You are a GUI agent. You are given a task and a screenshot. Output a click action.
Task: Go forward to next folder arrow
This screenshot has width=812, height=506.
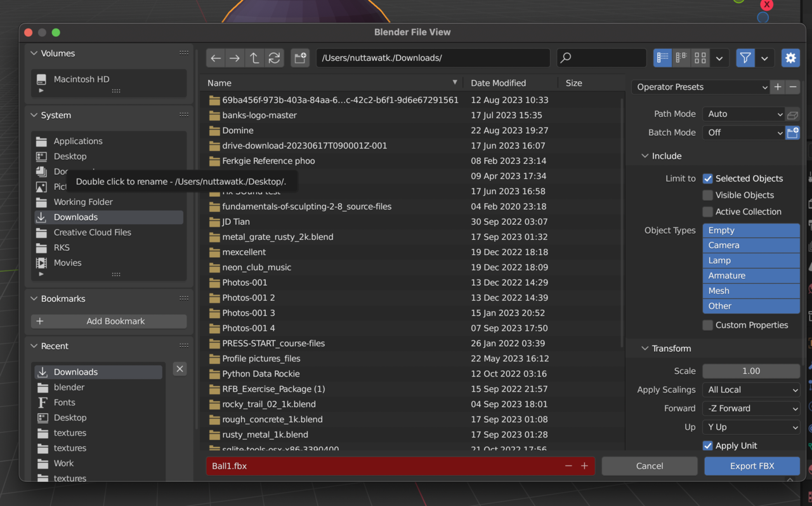point(235,58)
